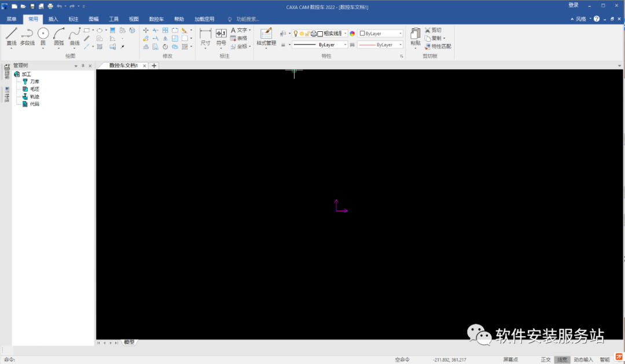Toggle the layer lock icon
Viewport: 625px width, 364px height.
[x=308, y=34]
